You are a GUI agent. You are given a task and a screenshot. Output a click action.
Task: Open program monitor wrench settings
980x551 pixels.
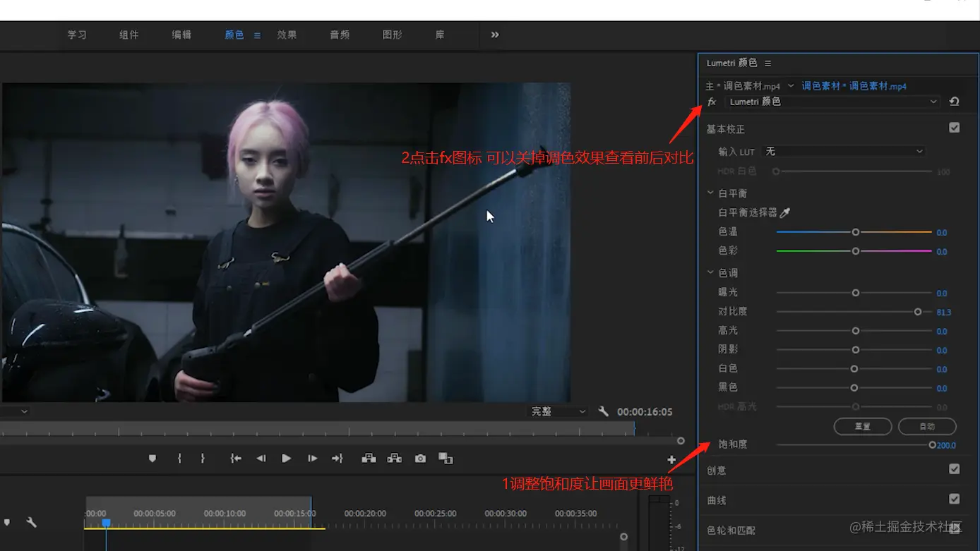[x=603, y=411]
